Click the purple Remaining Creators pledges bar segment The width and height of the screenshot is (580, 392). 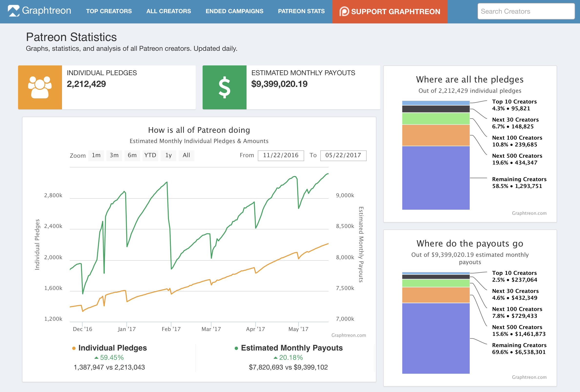435,178
